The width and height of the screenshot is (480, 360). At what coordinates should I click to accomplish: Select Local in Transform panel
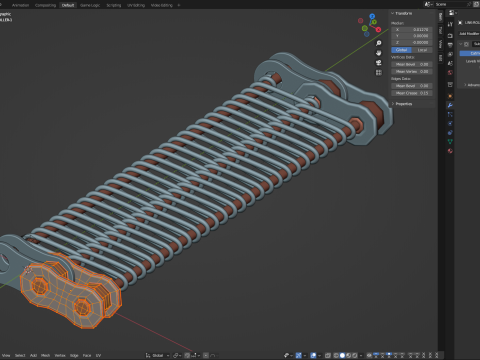pyautogui.click(x=422, y=50)
